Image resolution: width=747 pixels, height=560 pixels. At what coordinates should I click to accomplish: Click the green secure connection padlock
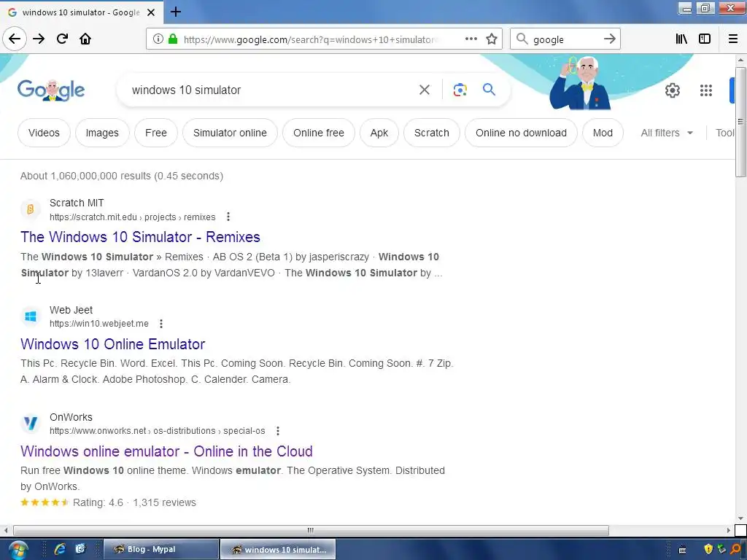pos(173,39)
